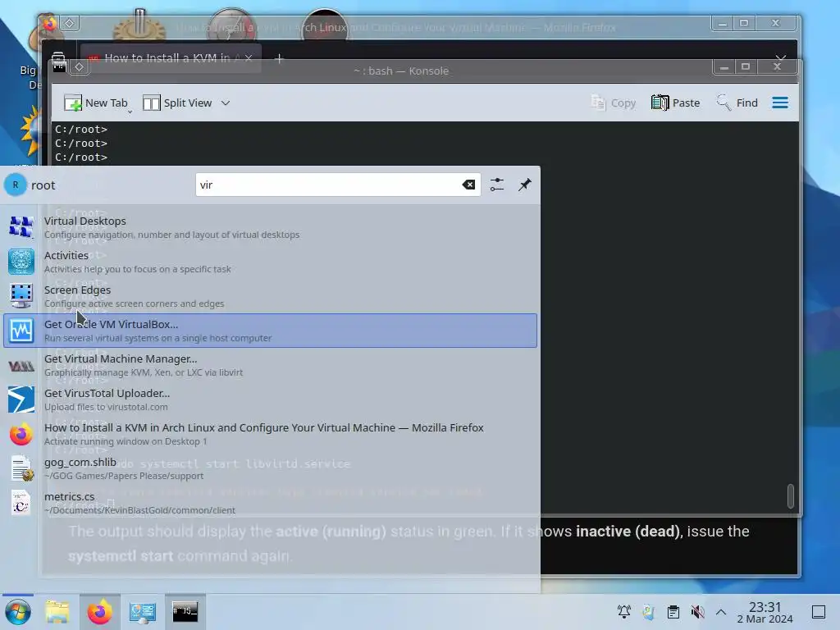The image size is (840, 630).
Task: Click 'Graphically manage KVM, Xen, or LXC via libvirt' text
Action: tap(144, 372)
